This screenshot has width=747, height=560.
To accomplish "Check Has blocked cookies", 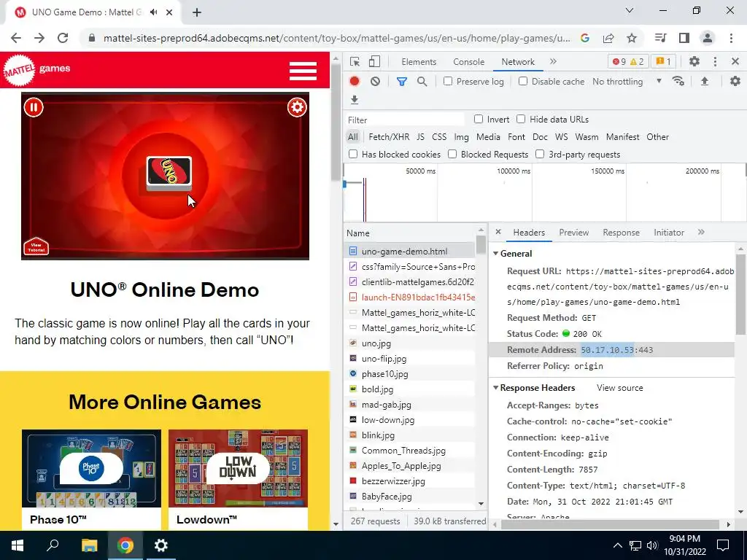I will 353,155.
